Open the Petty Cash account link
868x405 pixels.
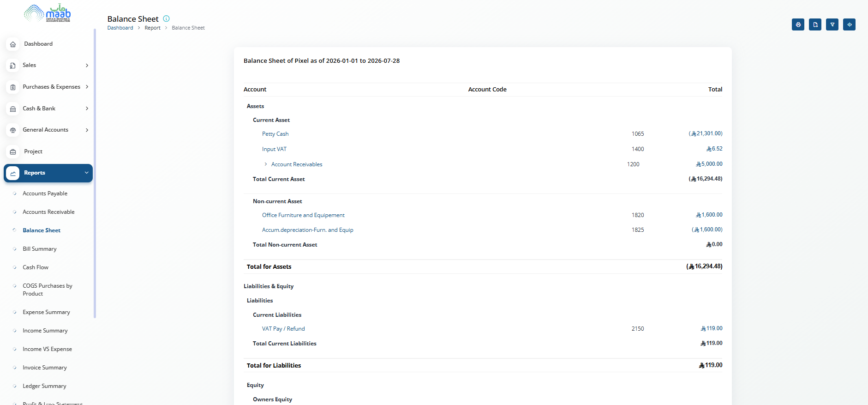click(275, 134)
